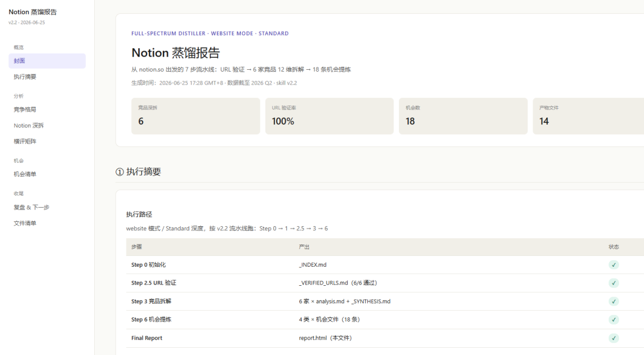644x355 pixels.
Task: Click the 步骤 column header
Action: (x=137, y=246)
